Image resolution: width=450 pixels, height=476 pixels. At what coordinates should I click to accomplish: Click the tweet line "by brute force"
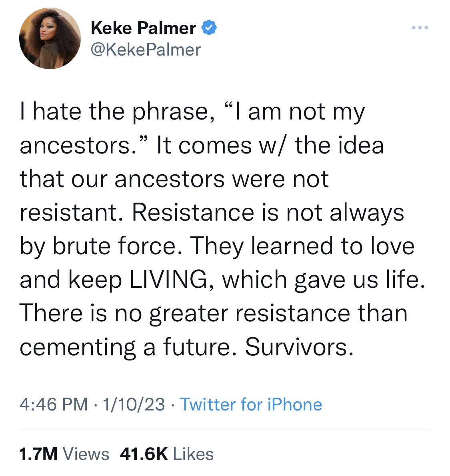point(98,246)
